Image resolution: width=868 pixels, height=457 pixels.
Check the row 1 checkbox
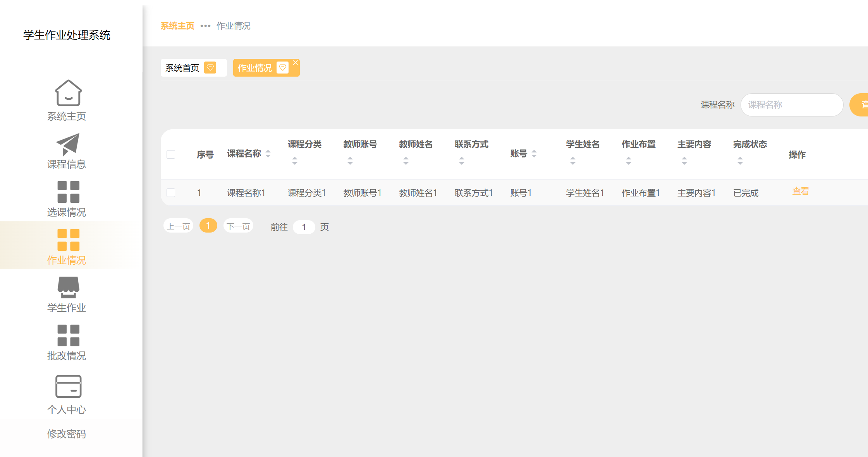coord(171,193)
